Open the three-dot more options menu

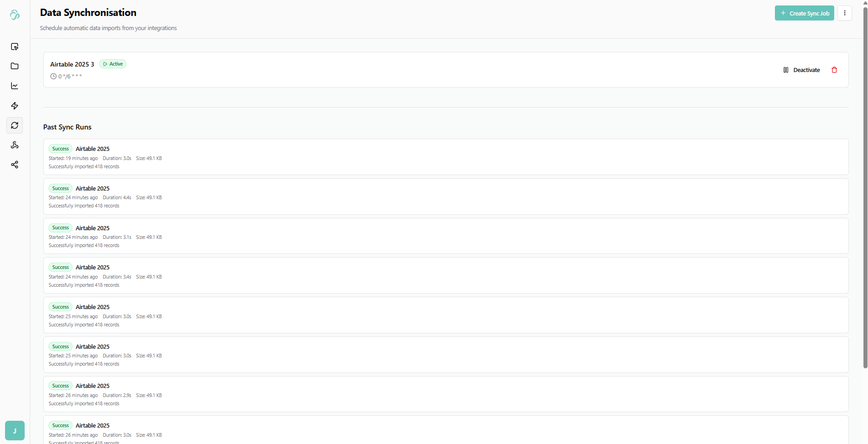pos(845,13)
